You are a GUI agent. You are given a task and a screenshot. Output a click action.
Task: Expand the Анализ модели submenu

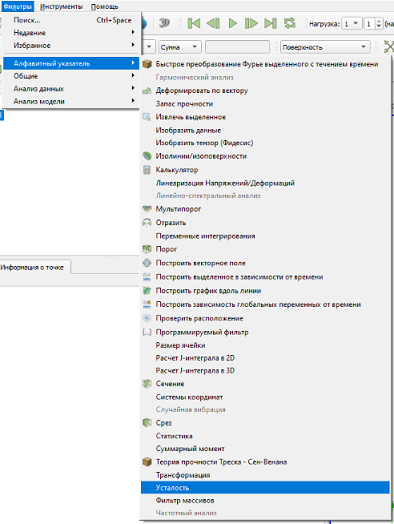pos(71,101)
